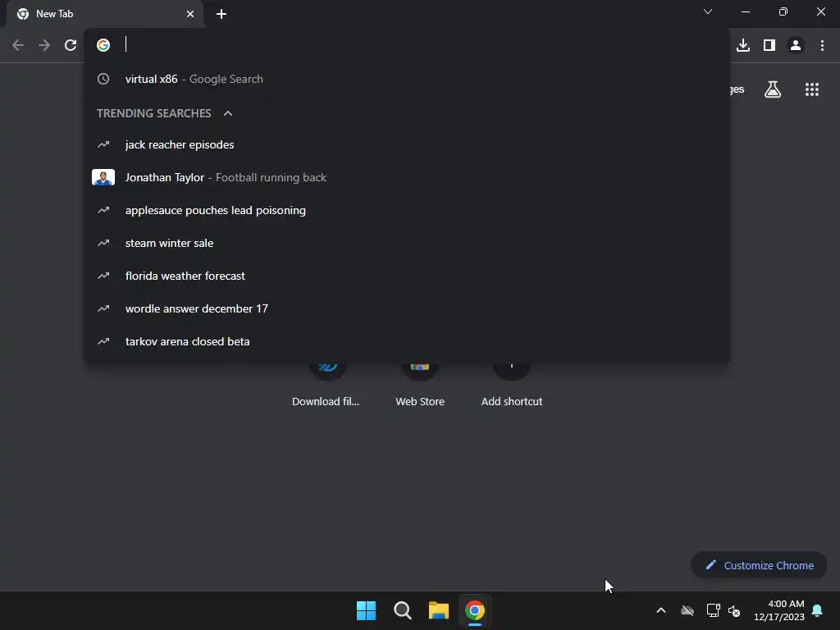Open the tab search chevron
The width and height of the screenshot is (840, 630).
tap(708, 11)
